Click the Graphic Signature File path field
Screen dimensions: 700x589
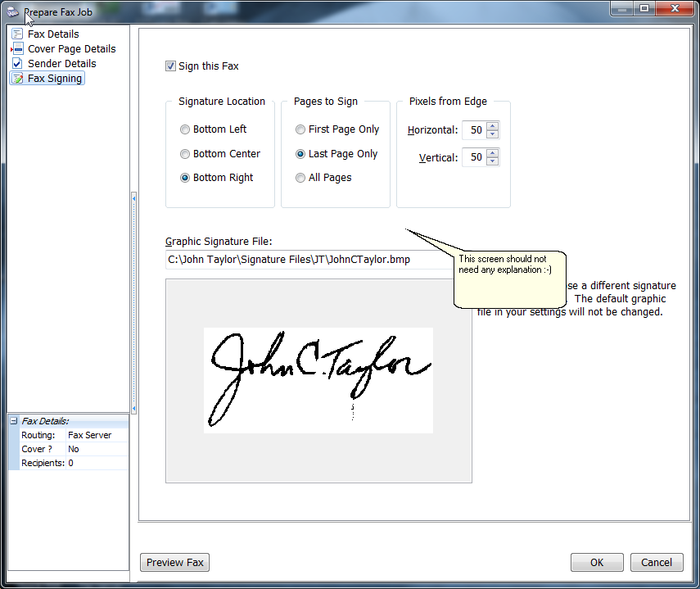[307, 260]
